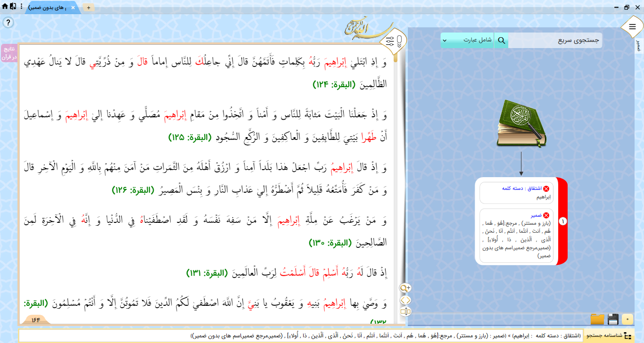Close the بدون ضمیر tab
This screenshot has width=644, height=343.
pyautogui.click(x=73, y=8)
